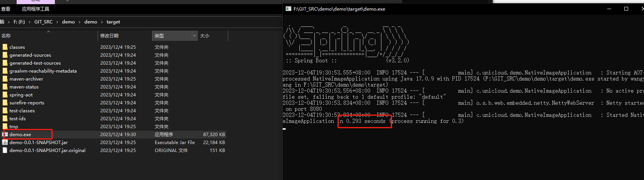Screen dimensions: 644x180
Task: Click the 2023/12/4 19:30 date for demo.exe
Action: pyautogui.click(x=118, y=135)
